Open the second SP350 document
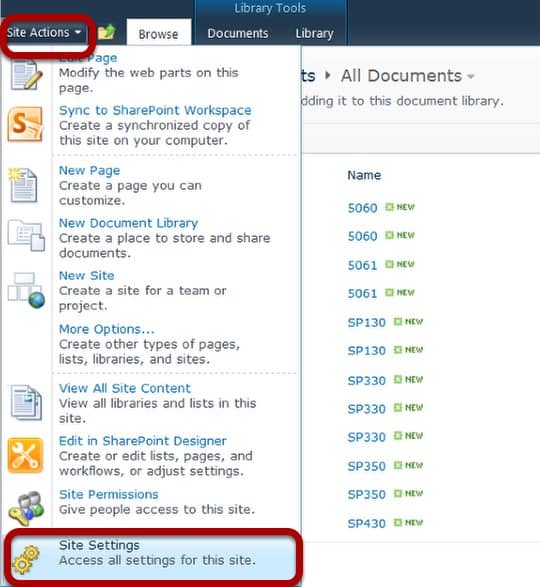Screen dimensions: 540x587 [x=366, y=495]
